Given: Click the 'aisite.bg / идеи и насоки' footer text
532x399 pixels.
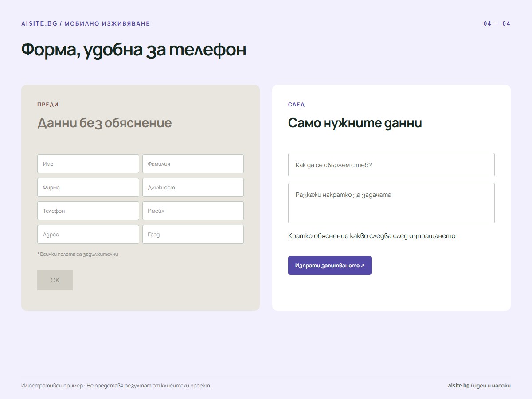Looking at the screenshot, I should click(479, 386).
